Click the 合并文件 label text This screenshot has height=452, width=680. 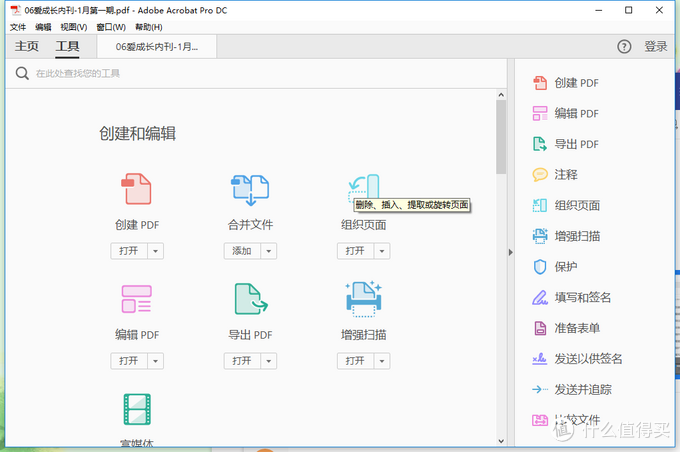coord(250,225)
